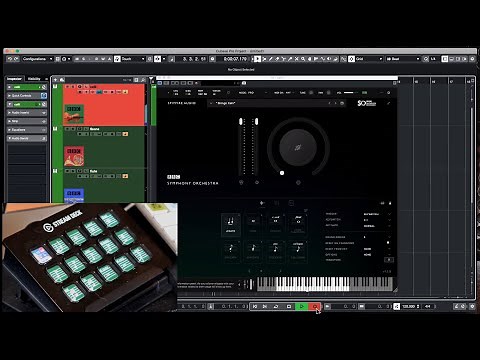Expand the Strip inspector section

point(27,121)
